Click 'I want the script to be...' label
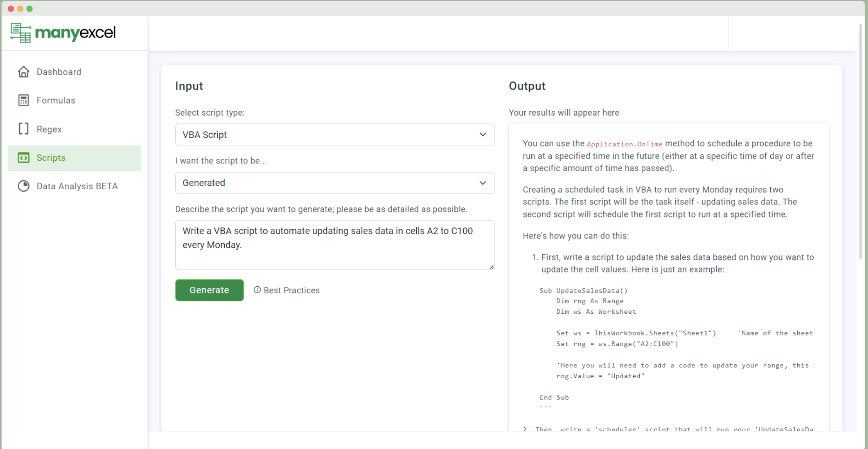868x449 pixels. coord(221,161)
